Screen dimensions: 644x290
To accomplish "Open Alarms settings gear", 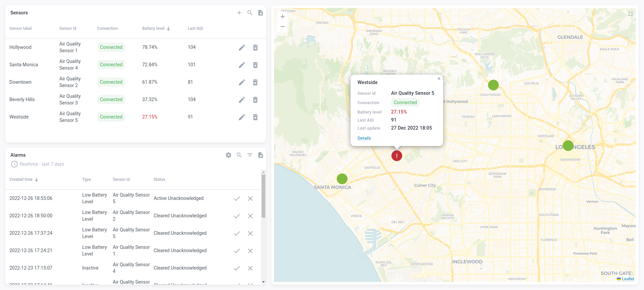I will pos(228,155).
